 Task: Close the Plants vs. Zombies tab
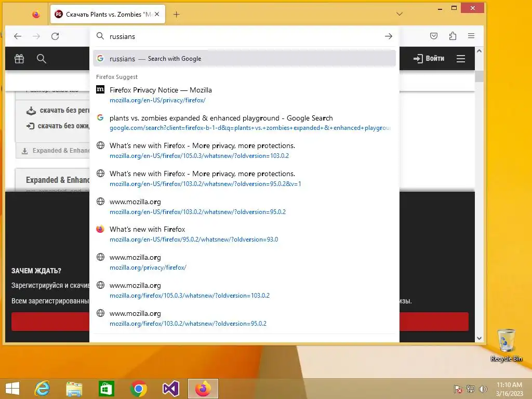click(x=157, y=14)
